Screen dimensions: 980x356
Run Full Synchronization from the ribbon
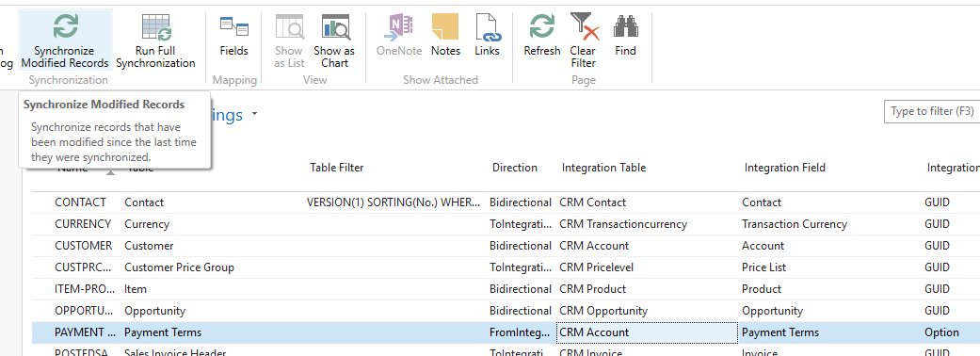(155, 41)
